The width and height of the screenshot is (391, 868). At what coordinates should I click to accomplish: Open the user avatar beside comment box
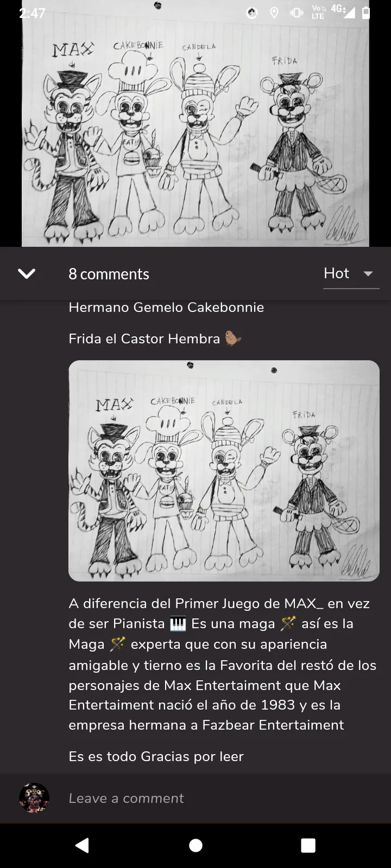pos(34,798)
